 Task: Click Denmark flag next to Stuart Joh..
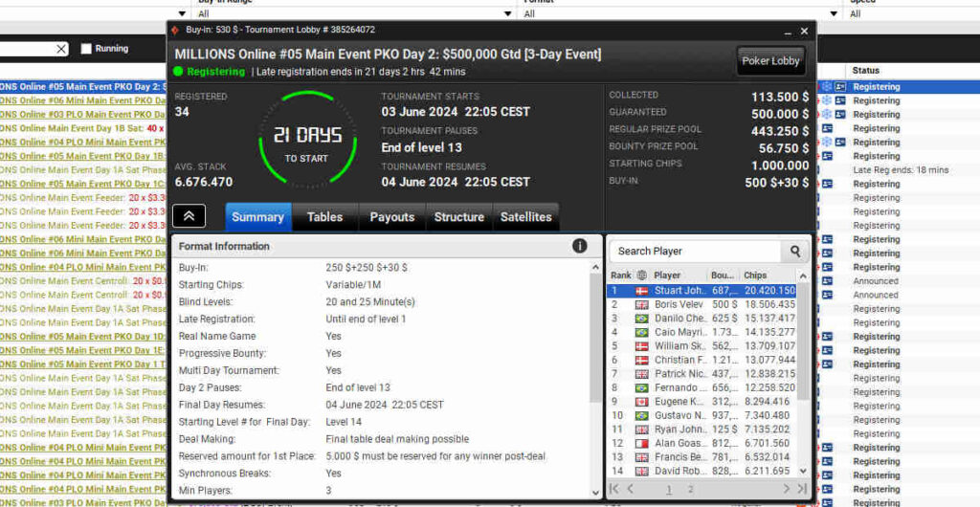click(x=642, y=291)
